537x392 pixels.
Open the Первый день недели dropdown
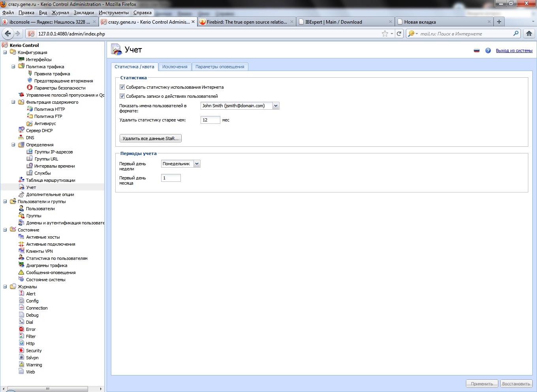(197, 164)
